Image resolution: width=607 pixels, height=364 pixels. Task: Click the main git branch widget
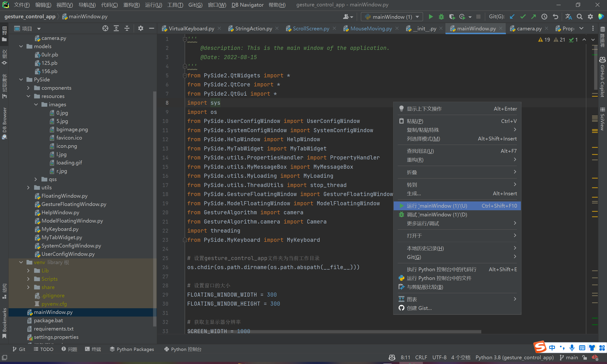click(x=569, y=357)
